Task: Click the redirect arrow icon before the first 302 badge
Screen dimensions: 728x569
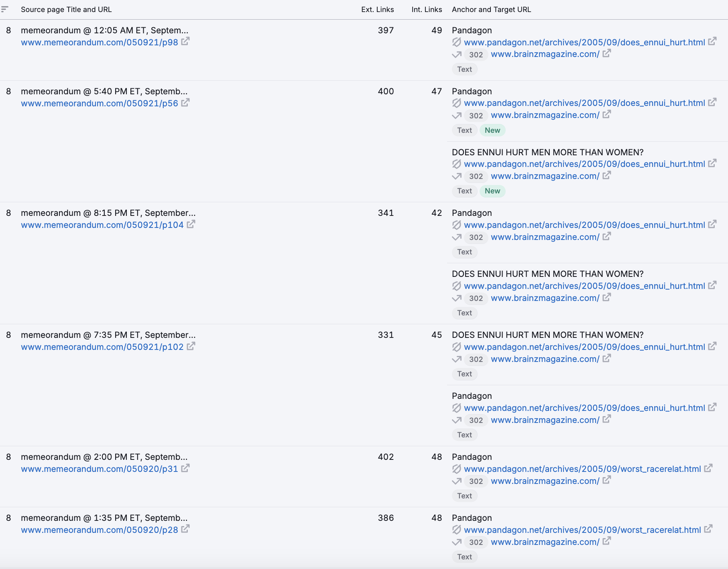Action: tap(456, 55)
